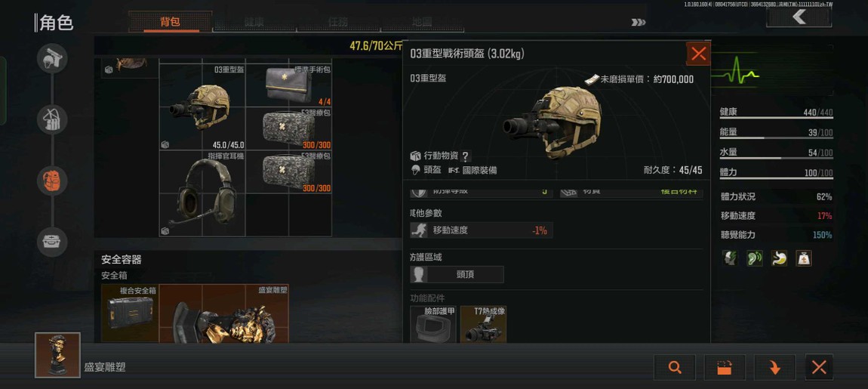This screenshot has height=389, width=868.
Task: Select the T7熱成像 attachment slot
Action: (483, 324)
